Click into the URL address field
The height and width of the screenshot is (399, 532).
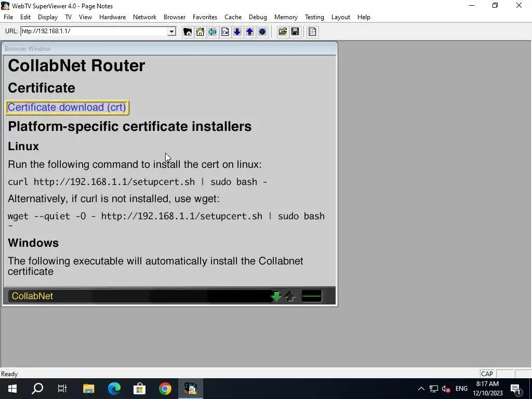(x=95, y=31)
